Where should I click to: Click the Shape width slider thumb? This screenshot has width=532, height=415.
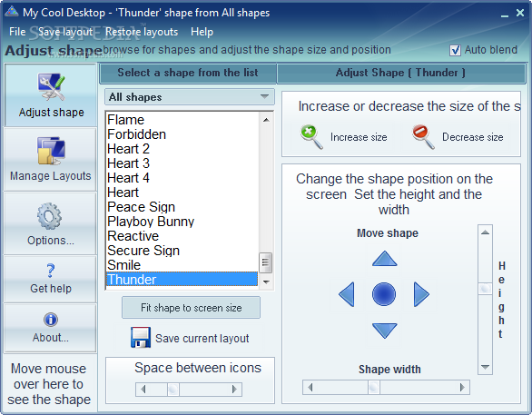click(374, 387)
